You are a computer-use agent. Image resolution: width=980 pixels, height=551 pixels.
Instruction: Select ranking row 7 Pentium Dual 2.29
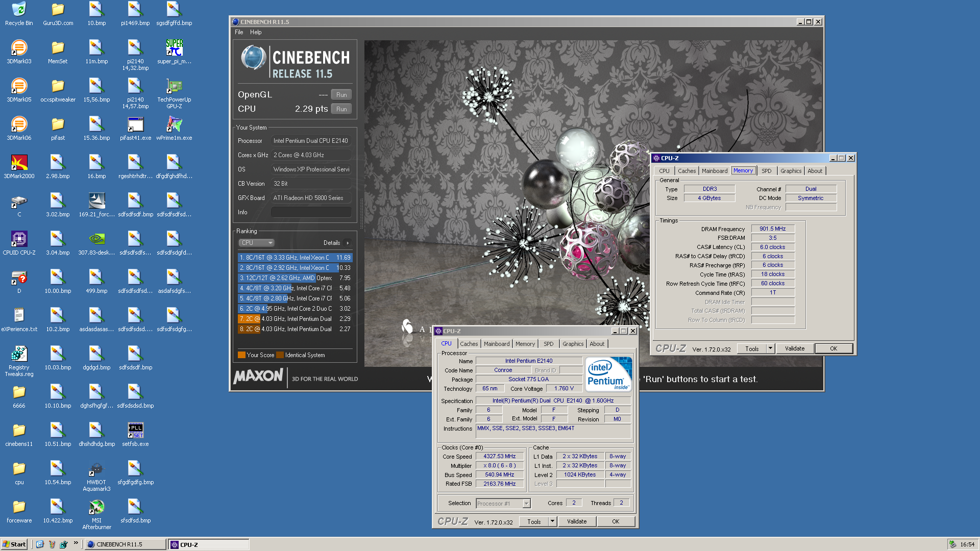[x=295, y=319]
